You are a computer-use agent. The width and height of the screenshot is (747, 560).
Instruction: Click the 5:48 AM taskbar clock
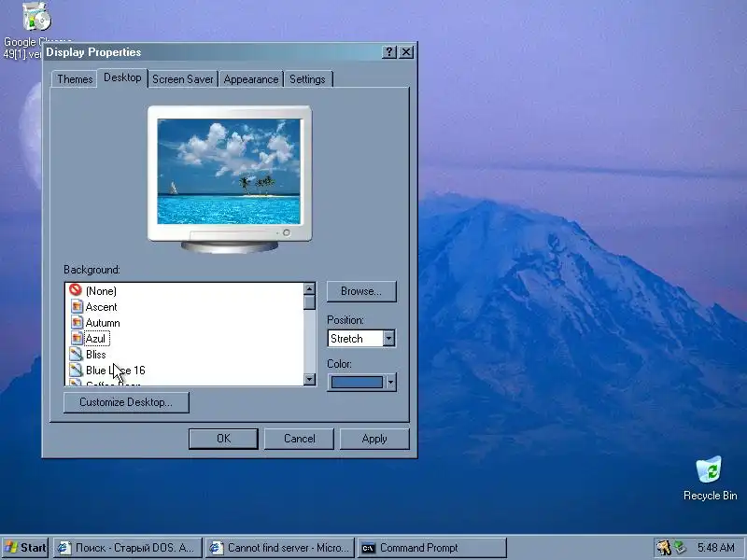click(715, 548)
